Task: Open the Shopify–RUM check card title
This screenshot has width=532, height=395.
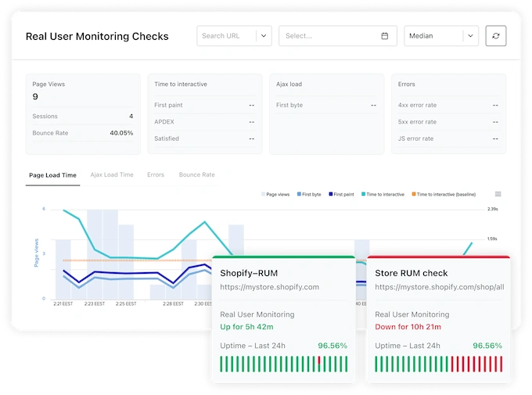Action: pos(249,273)
